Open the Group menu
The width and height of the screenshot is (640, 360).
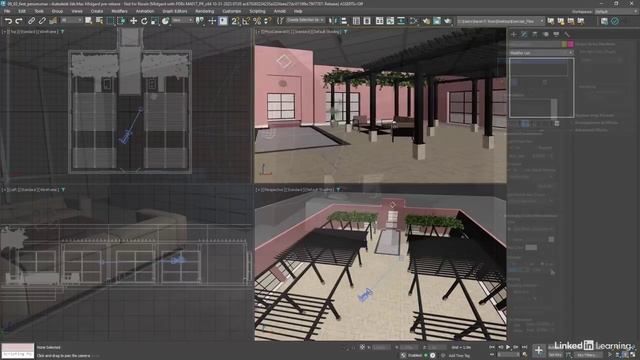[57, 11]
